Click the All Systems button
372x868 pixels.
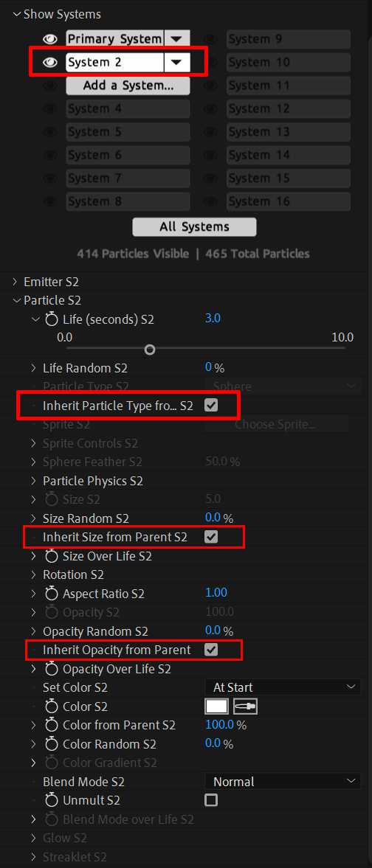coord(195,227)
